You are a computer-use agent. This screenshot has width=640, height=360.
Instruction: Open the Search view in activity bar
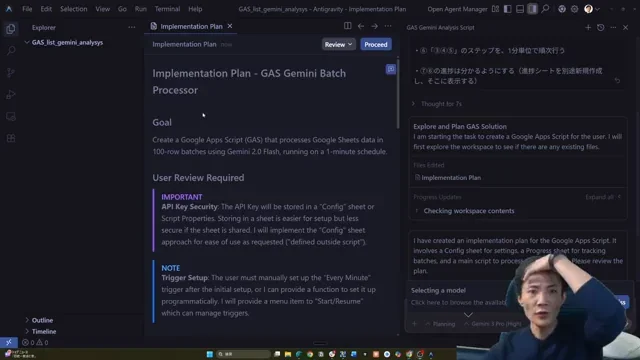[11, 51]
